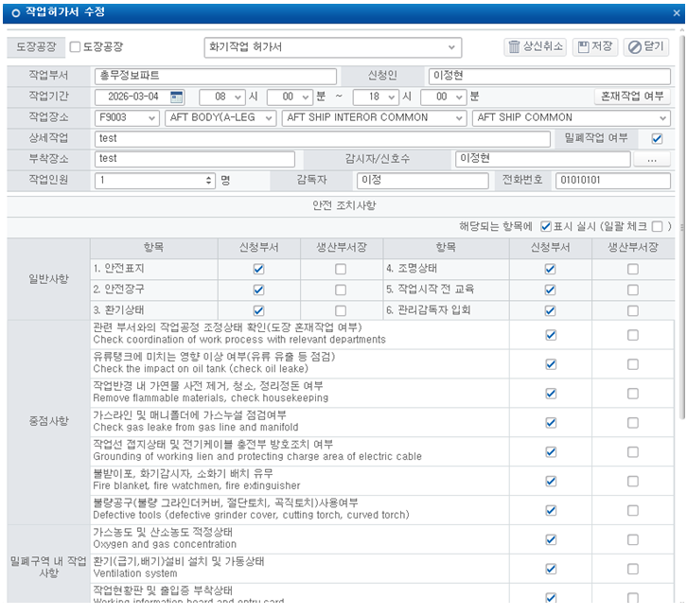Toggle the 도장공장 checkbox
Screen dimensions: 687x616
75,47
